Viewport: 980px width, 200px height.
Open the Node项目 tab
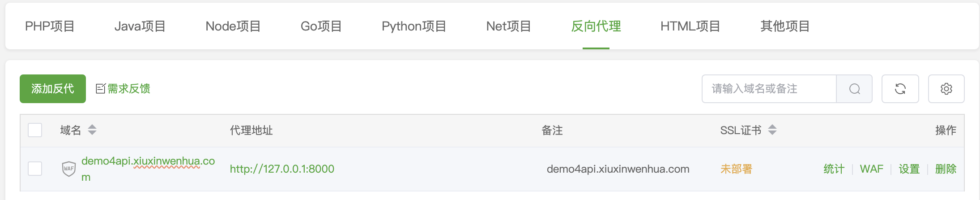pyautogui.click(x=233, y=26)
